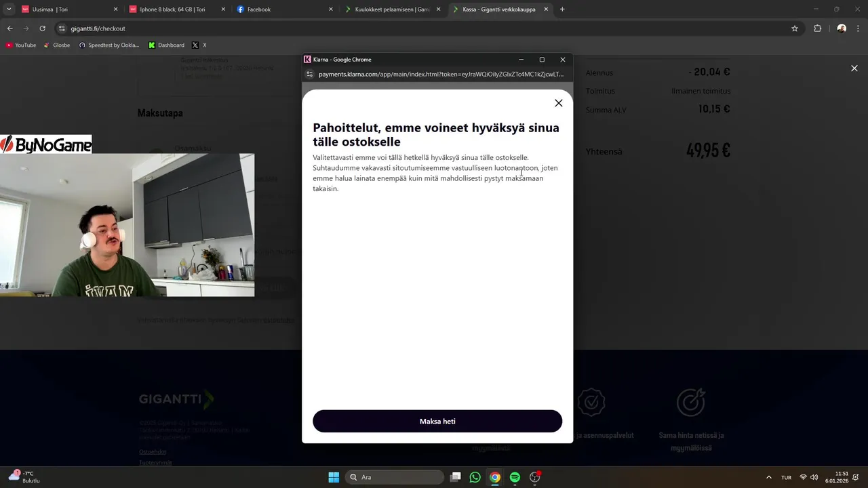This screenshot has height=488, width=868.
Task: Click the Maksutapa heading
Action: [x=160, y=113]
